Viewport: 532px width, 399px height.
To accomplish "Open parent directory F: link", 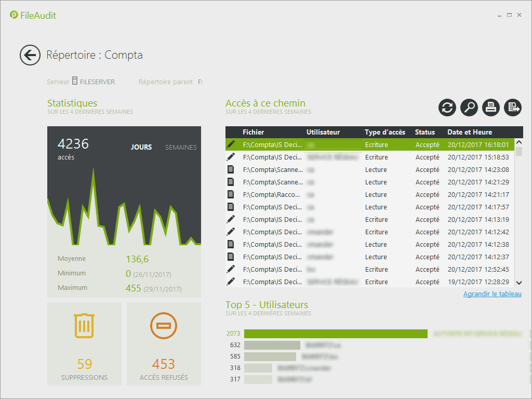I will [201, 82].
